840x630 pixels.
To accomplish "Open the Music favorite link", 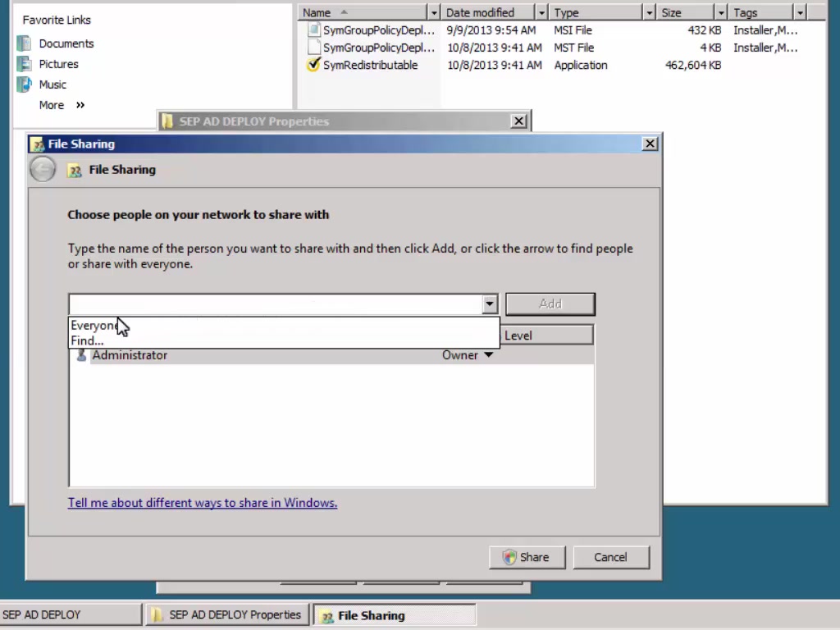I will pyautogui.click(x=52, y=84).
